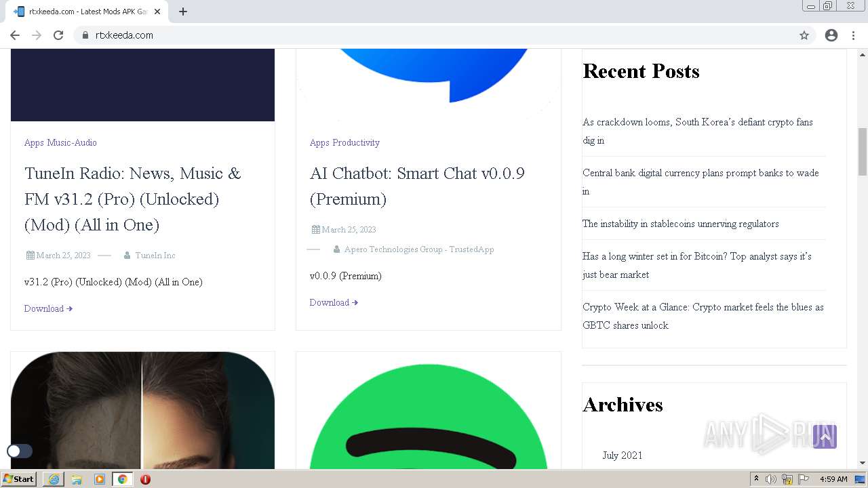
Task: Close the rtxkeeda.com tab
Action: (157, 12)
